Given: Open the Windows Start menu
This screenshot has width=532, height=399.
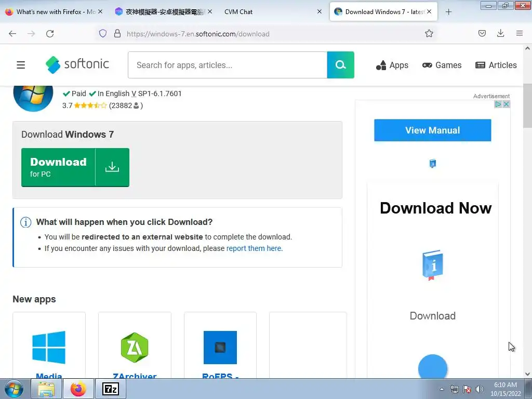Looking at the screenshot, I should pos(14,389).
